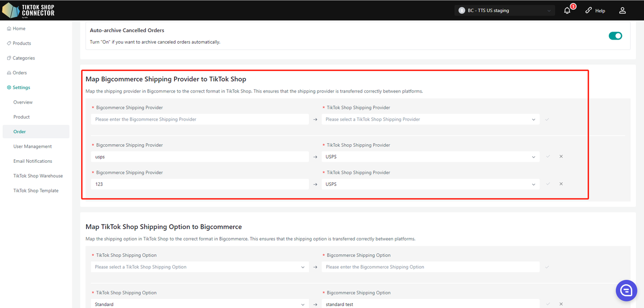Delete the 123 provider mapping row
The height and width of the screenshot is (308, 644).
[x=561, y=184]
